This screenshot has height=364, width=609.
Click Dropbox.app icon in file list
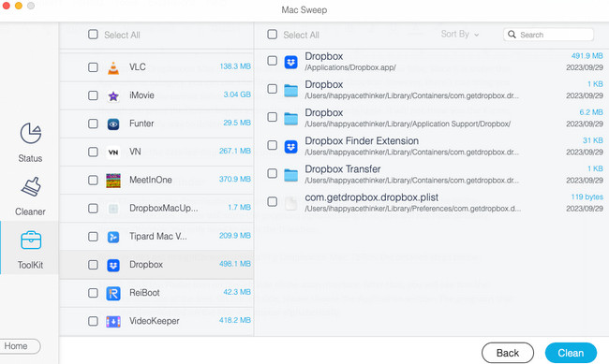[290, 62]
